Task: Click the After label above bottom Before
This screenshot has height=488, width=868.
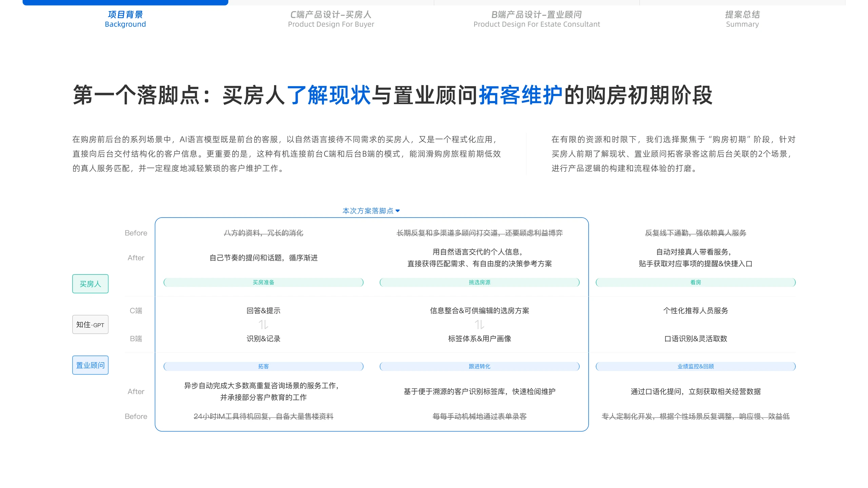Action: coord(136,392)
